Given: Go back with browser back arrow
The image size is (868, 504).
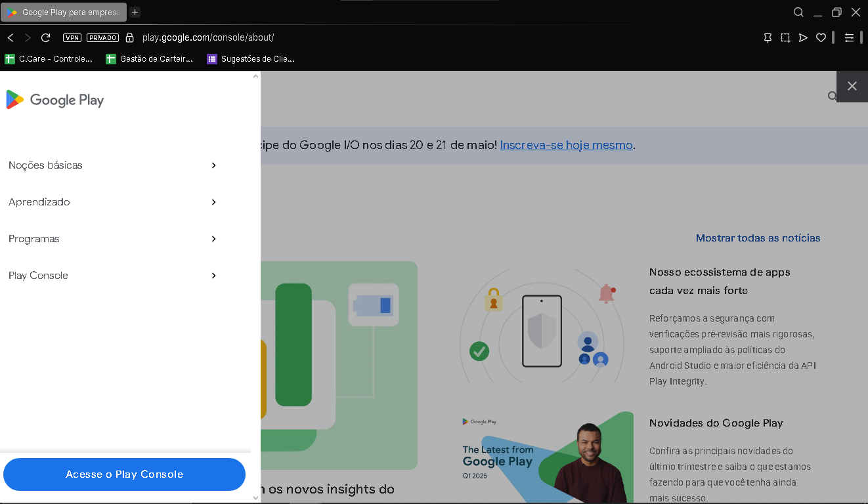Looking at the screenshot, I should 11,38.
